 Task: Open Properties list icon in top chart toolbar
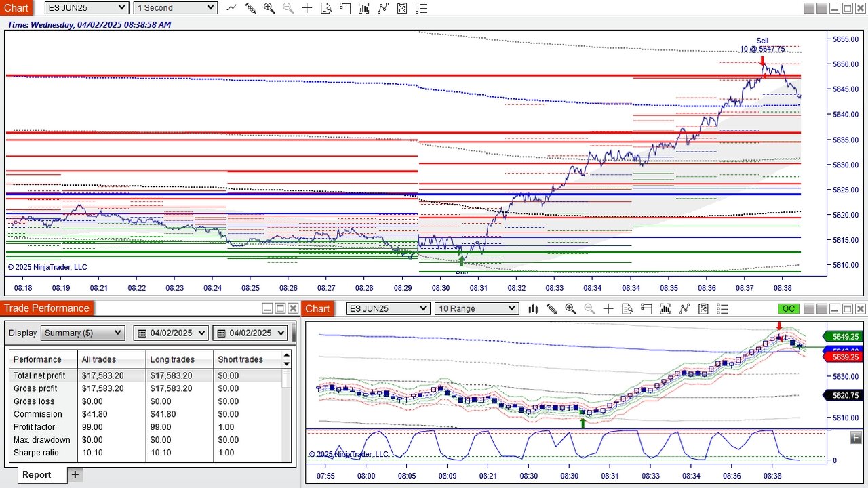coord(421,8)
